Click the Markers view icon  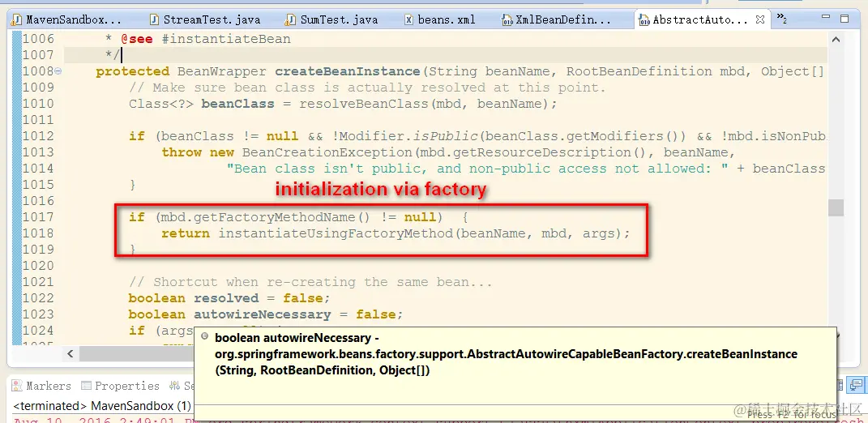[x=17, y=386]
